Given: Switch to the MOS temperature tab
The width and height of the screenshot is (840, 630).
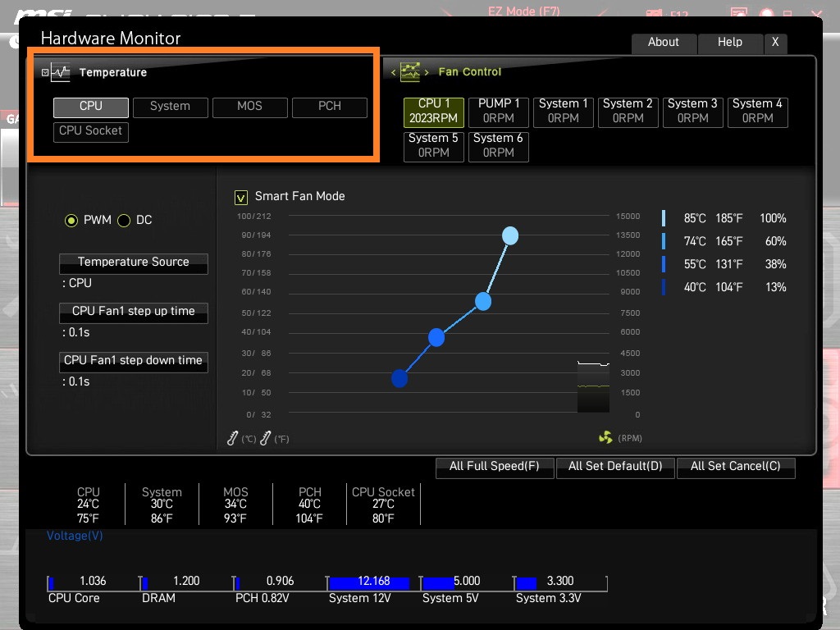Looking at the screenshot, I should tap(249, 107).
